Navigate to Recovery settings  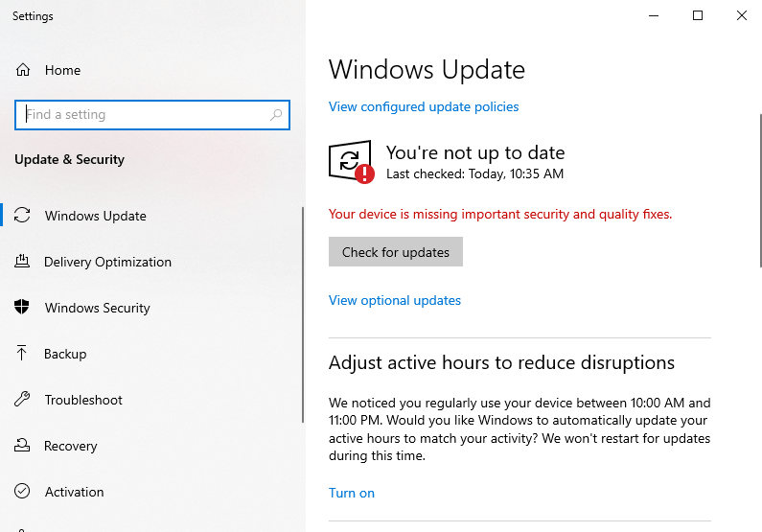[x=151, y=446]
